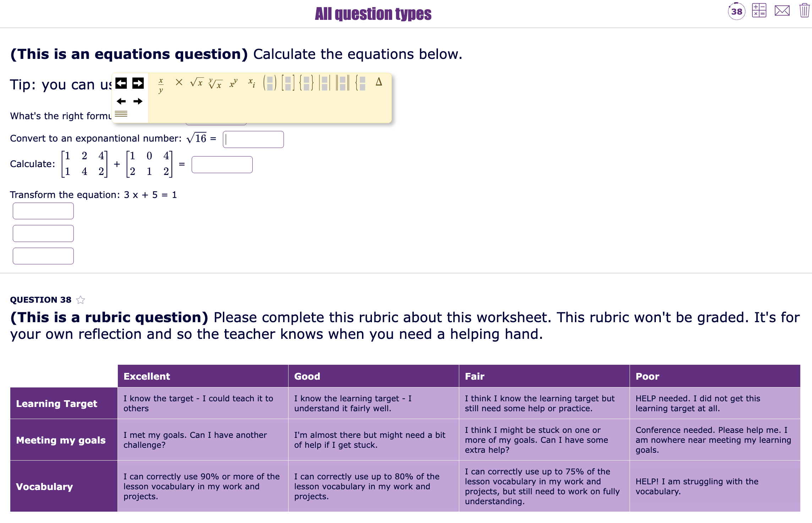Star Question 38 as favorite

(81, 300)
